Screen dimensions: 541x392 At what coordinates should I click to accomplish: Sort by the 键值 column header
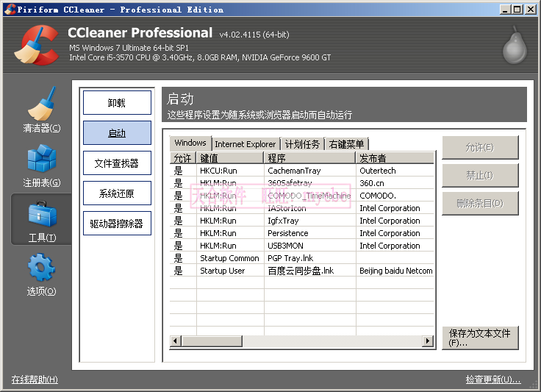point(230,157)
